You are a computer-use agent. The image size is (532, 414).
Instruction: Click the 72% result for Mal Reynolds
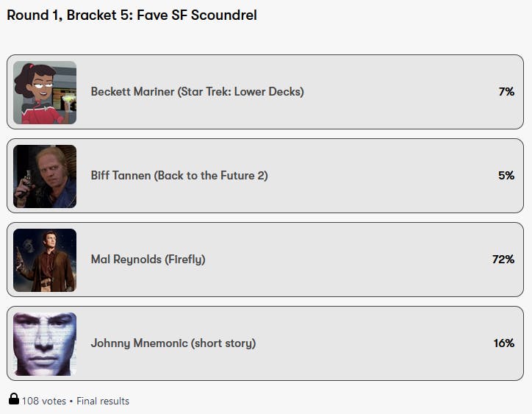pos(503,260)
